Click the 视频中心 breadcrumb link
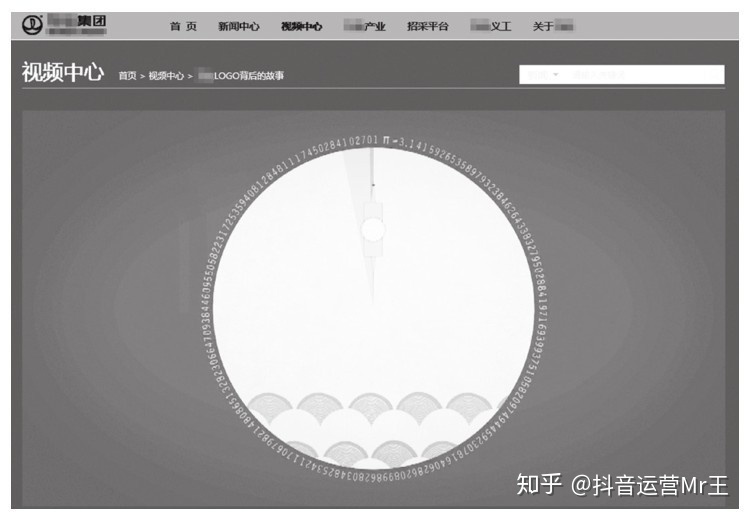The image size is (749, 518). point(166,76)
